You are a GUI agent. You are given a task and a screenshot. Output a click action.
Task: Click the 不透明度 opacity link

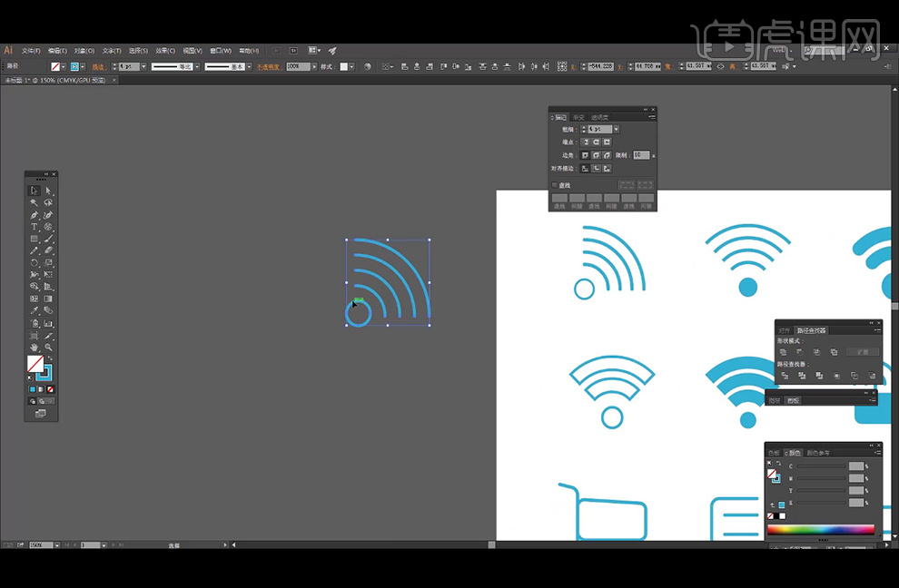click(x=270, y=66)
